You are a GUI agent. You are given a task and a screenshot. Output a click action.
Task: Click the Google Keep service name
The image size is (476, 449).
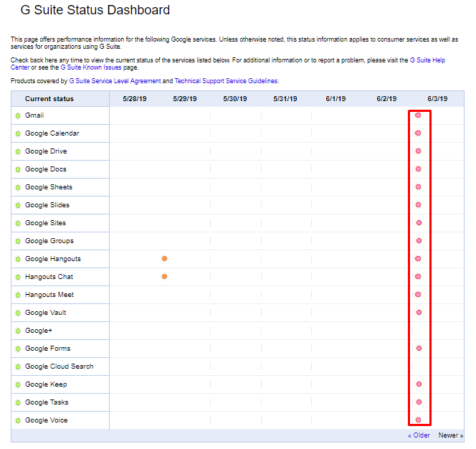(x=46, y=384)
